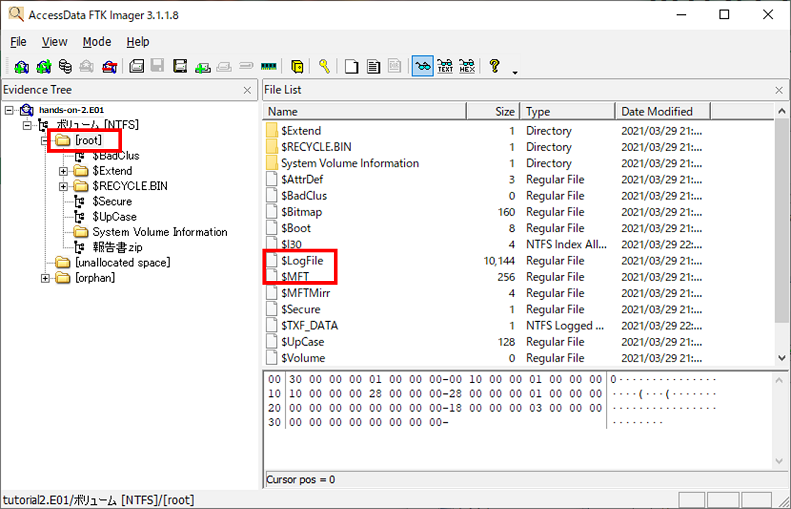Click Remove All Evidence Items icon

pyautogui.click(x=109, y=67)
